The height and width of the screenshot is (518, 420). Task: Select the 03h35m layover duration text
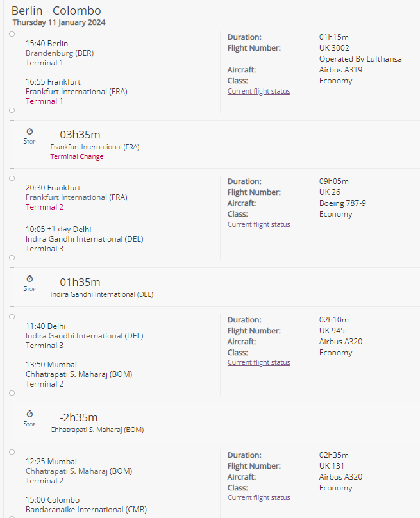(80, 135)
